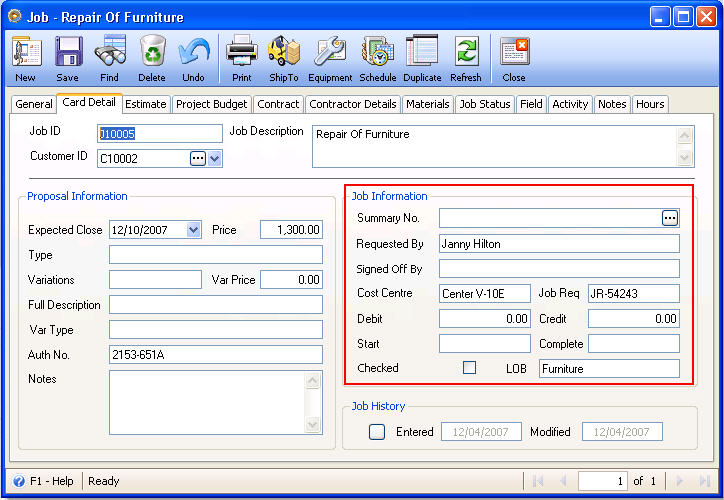Viewport: 724px width, 500px height.
Task: Open the ShipTo forklift icon
Action: (x=284, y=56)
